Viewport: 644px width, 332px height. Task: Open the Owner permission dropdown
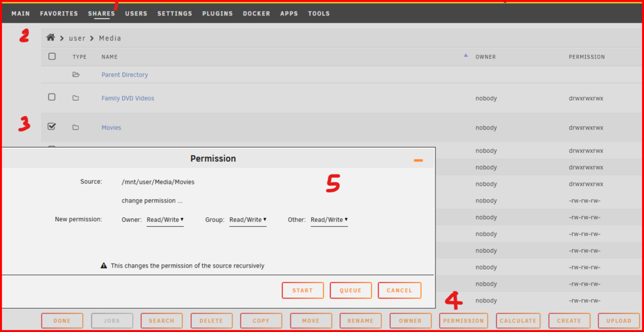click(x=165, y=220)
